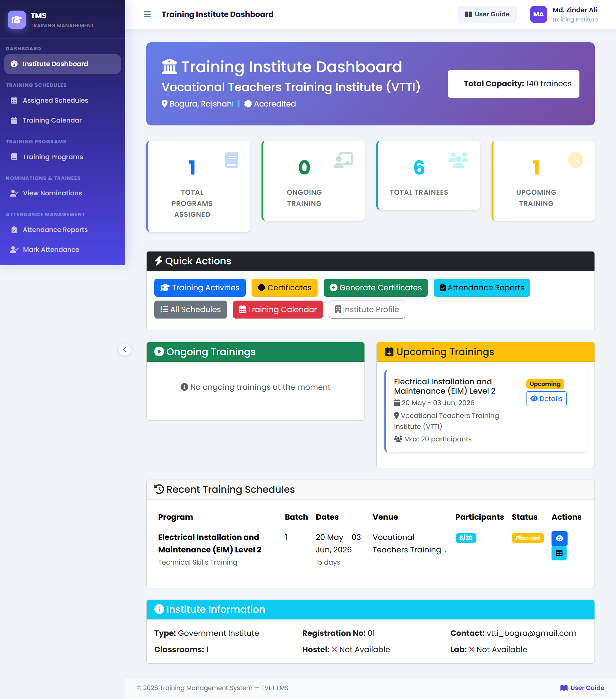This screenshot has width=616, height=699.
Task: Open Institute Dashboard in sidebar
Action: [x=62, y=64]
